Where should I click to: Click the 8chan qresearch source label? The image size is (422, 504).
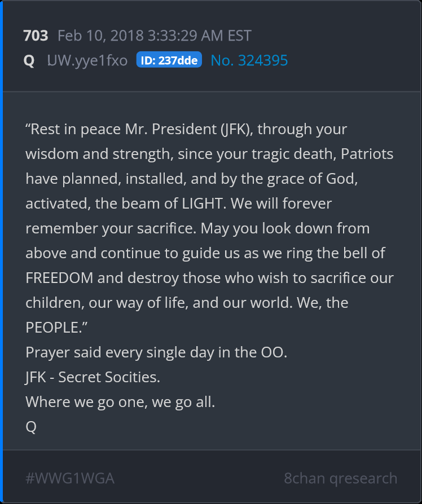pyautogui.click(x=340, y=479)
